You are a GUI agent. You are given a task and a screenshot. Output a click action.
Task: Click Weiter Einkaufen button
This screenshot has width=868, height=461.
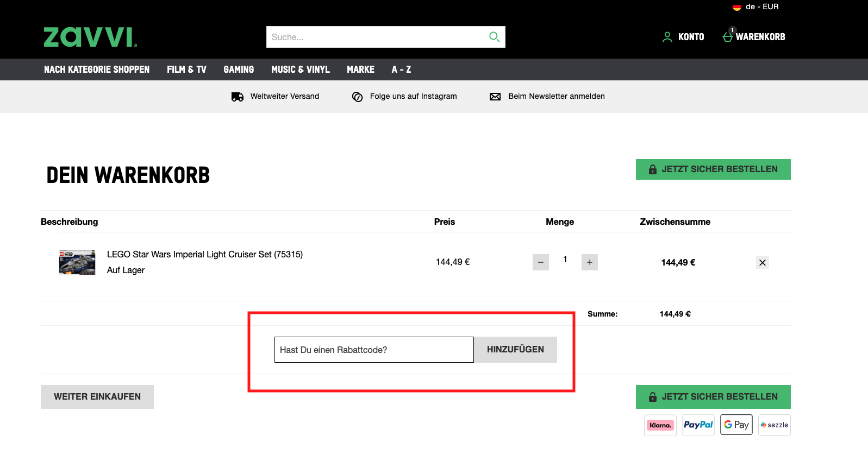(x=97, y=397)
